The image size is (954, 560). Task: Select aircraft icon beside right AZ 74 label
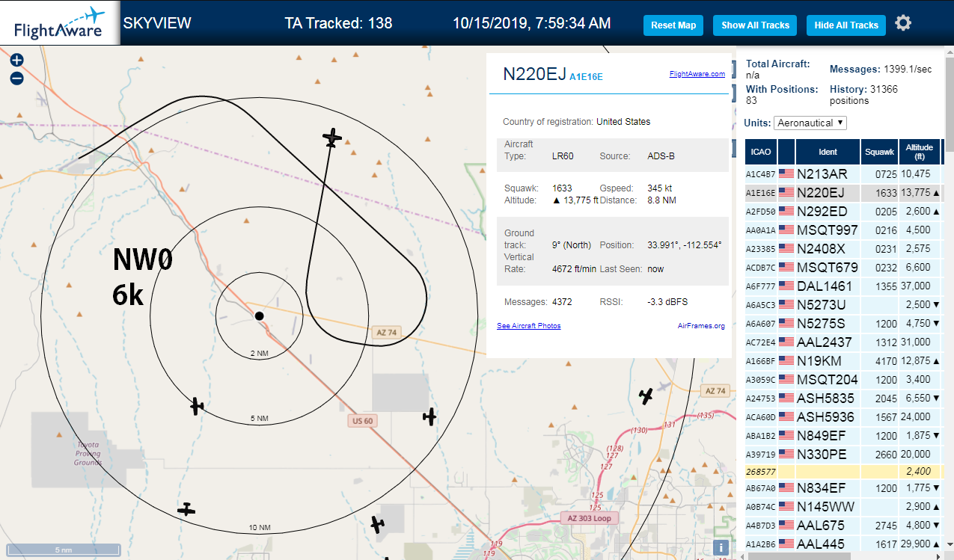tap(646, 396)
